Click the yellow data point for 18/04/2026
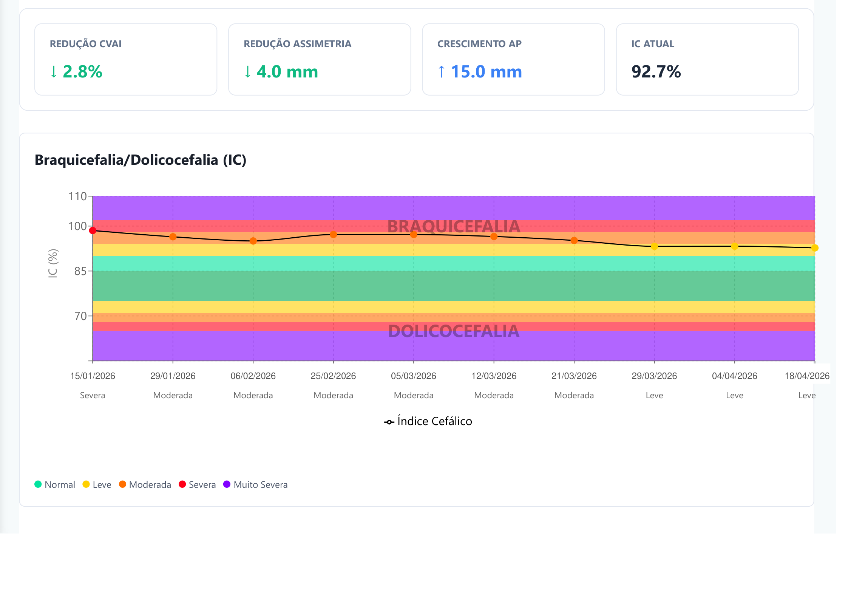The width and height of the screenshot is (868, 614). pos(815,248)
